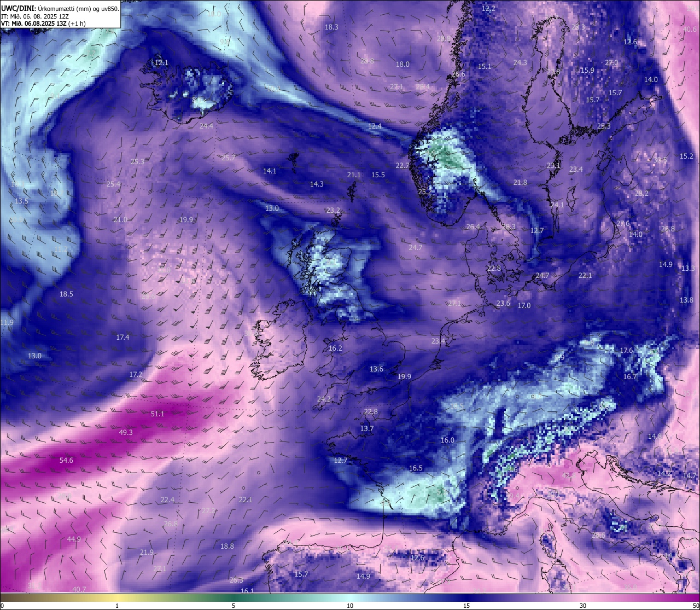
Task: Click the 14.3 value on the map
Action: [317, 184]
